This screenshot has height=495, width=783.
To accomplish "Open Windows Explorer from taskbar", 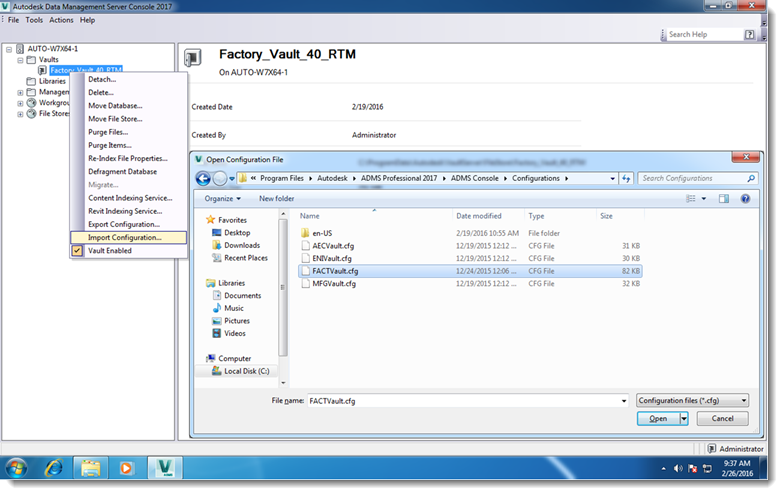I will (x=91, y=469).
